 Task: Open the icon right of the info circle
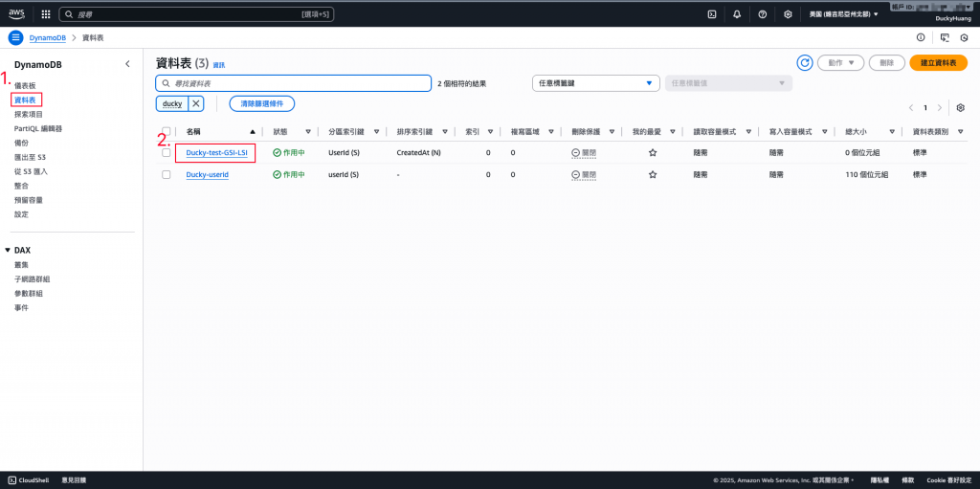(945, 37)
